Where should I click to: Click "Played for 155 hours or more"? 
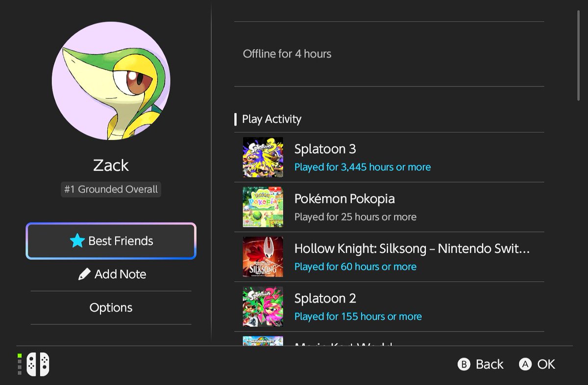tap(358, 317)
